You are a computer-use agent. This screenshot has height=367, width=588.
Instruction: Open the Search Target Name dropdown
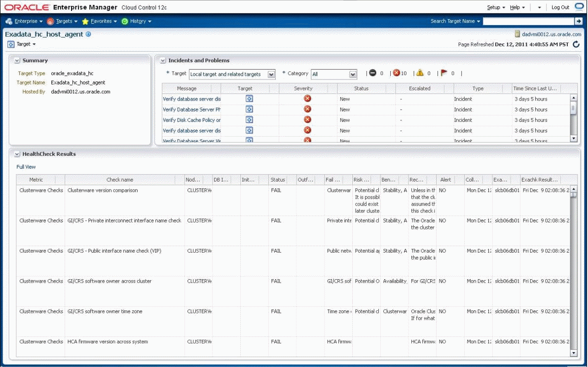tap(455, 21)
